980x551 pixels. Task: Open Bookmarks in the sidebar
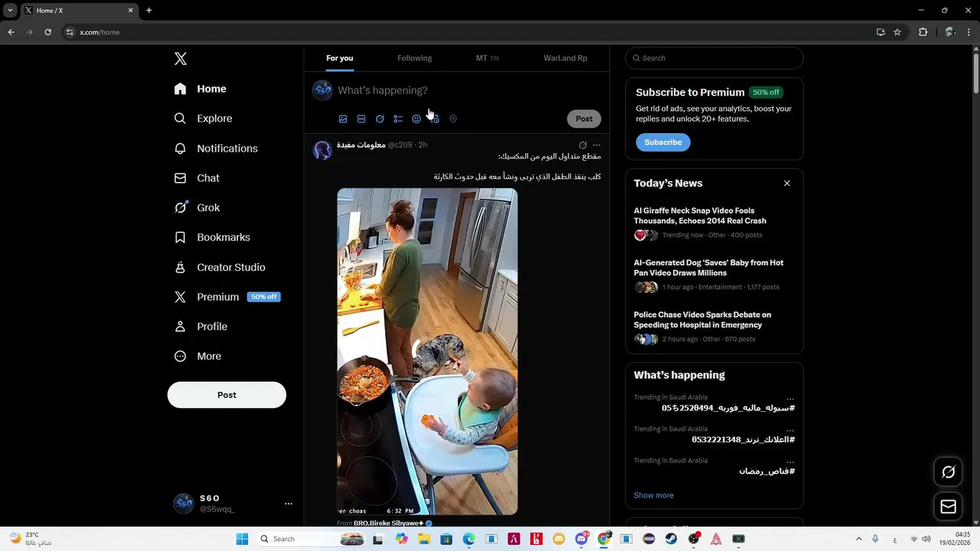pos(212,237)
